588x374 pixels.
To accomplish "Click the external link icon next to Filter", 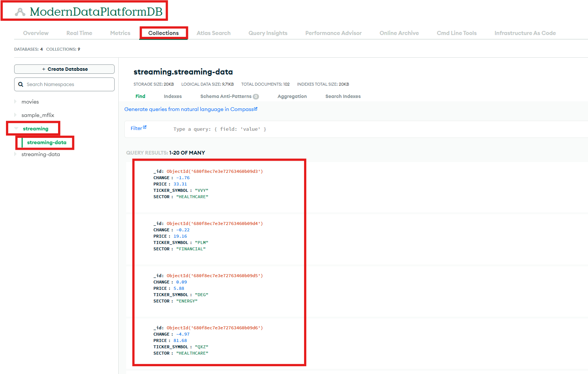I will point(145,127).
